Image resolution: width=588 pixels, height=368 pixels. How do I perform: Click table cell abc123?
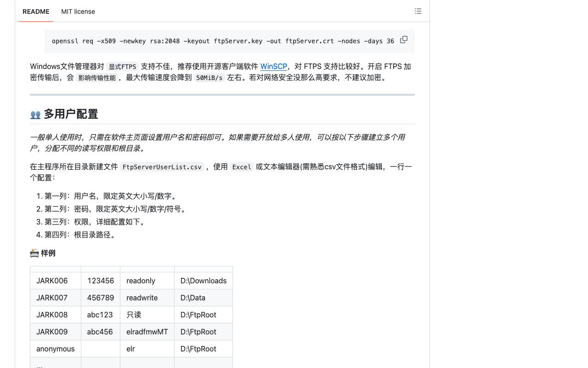[101, 315]
